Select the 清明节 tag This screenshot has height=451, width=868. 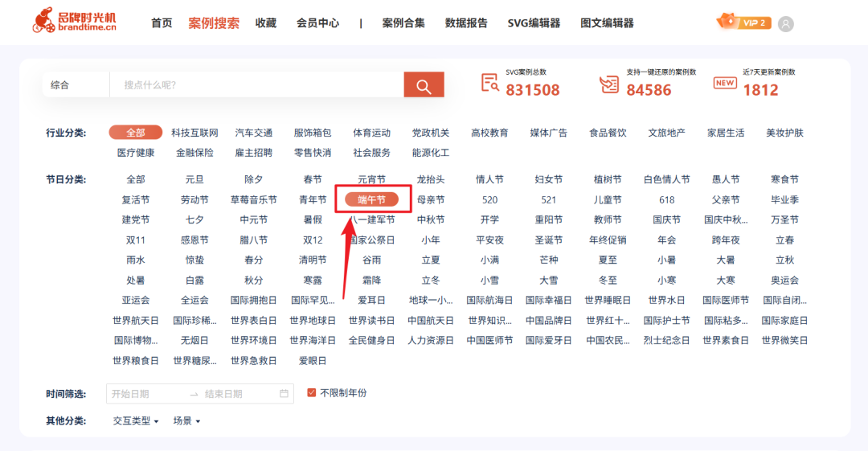click(x=313, y=260)
